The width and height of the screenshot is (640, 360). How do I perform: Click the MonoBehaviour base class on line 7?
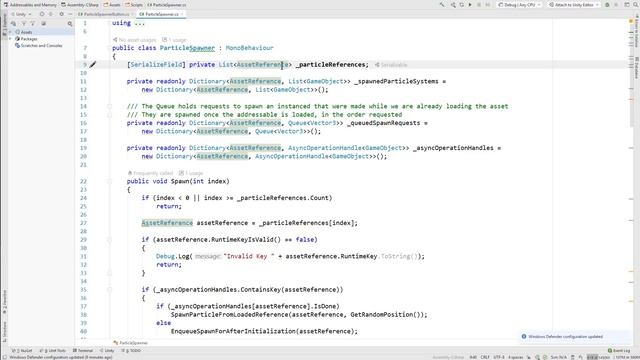click(x=249, y=48)
